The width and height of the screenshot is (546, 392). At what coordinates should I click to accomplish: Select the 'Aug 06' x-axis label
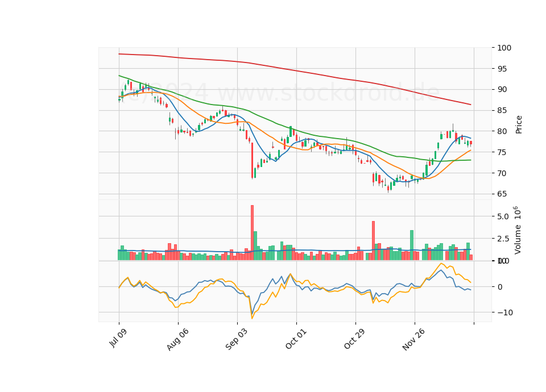click(177, 339)
